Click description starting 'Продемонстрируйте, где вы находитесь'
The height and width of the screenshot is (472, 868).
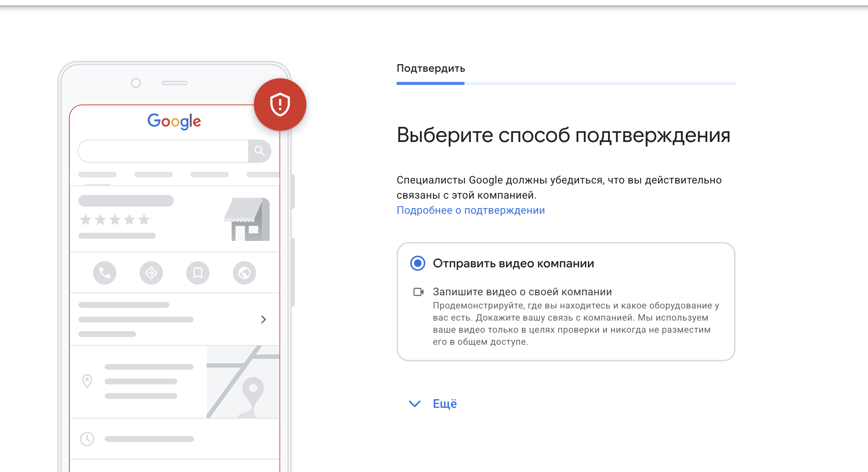tap(576, 324)
